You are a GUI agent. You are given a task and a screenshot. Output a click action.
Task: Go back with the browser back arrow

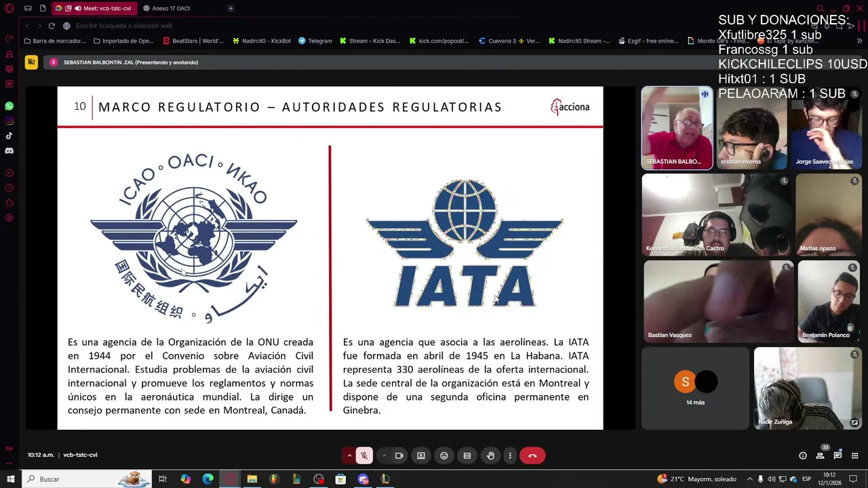point(27,26)
